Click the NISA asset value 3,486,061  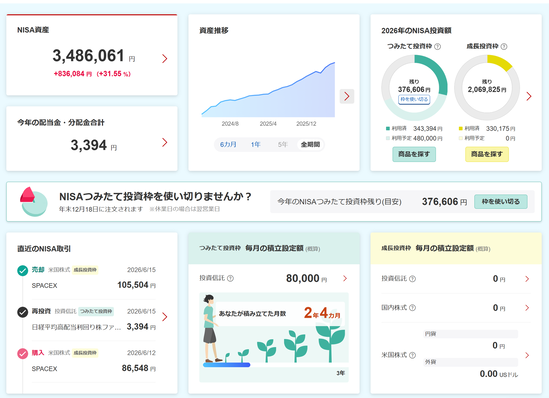pyautogui.click(x=88, y=56)
